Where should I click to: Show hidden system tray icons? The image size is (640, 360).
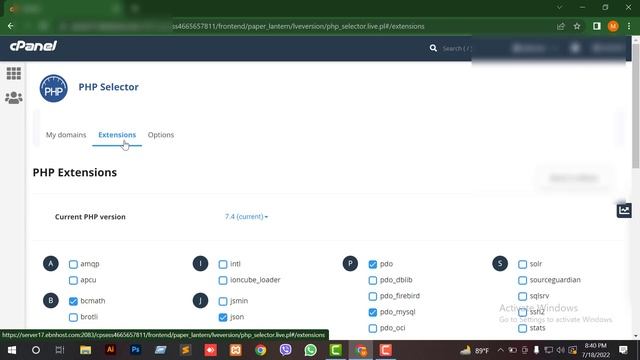pos(500,350)
